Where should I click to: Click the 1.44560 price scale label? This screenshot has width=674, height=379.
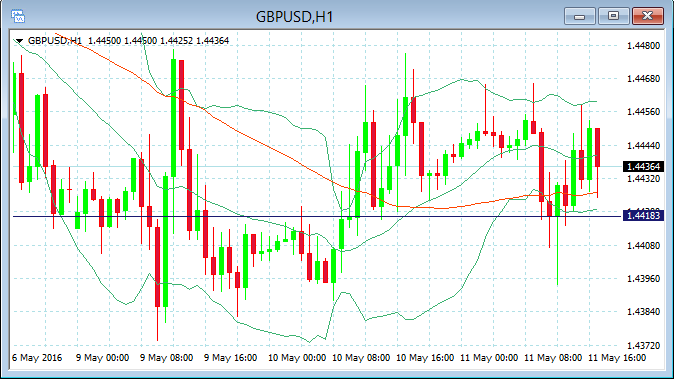coord(643,112)
